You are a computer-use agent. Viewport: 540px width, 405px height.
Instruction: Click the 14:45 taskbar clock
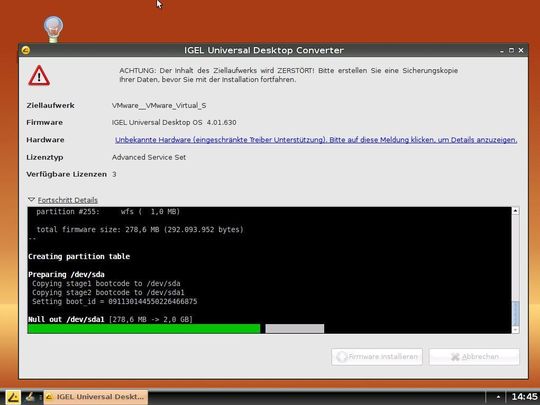coord(524,397)
